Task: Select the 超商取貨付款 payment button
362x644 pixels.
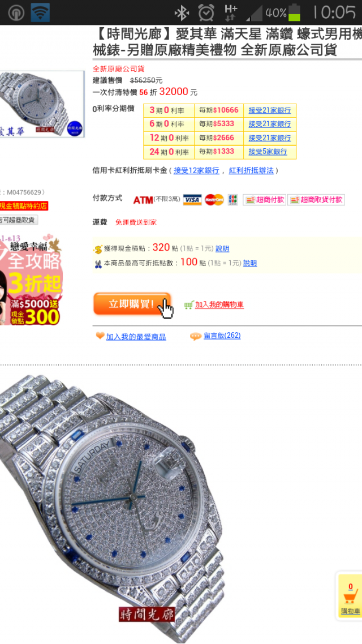Action: [316, 200]
